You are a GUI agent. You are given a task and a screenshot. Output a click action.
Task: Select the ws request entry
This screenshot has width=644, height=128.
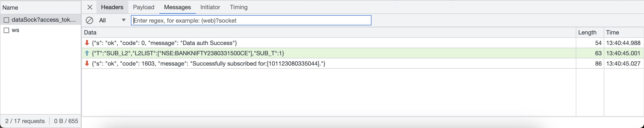coord(40,30)
